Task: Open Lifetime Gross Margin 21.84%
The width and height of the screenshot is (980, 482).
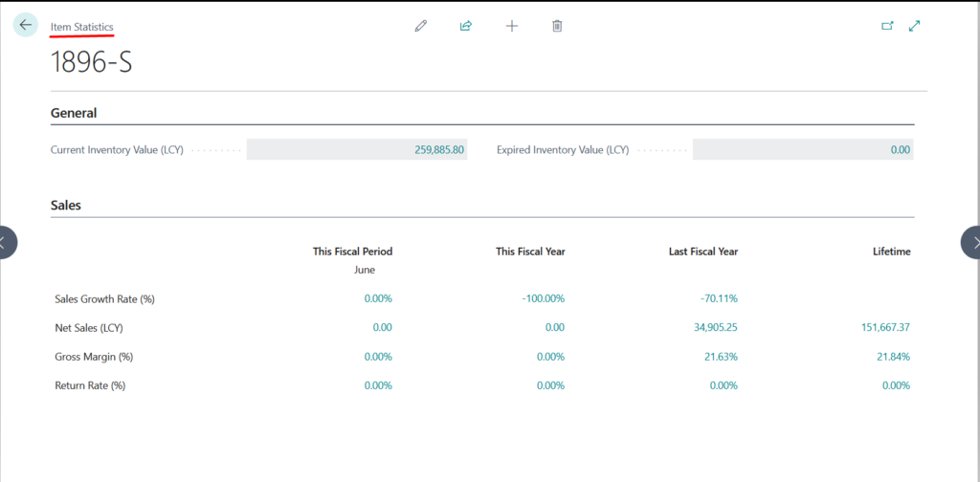Action: (893, 357)
